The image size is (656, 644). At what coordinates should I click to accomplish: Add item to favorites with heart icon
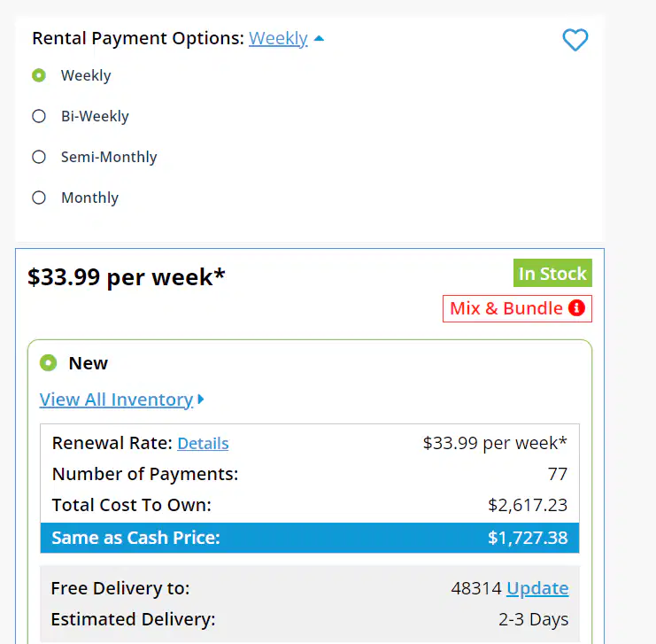click(x=575, y=39)
